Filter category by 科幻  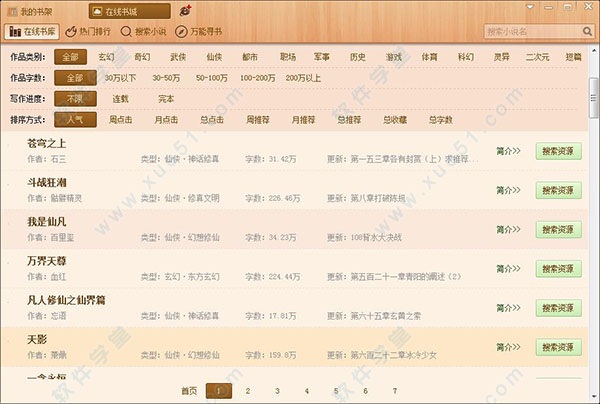(466, 57)
